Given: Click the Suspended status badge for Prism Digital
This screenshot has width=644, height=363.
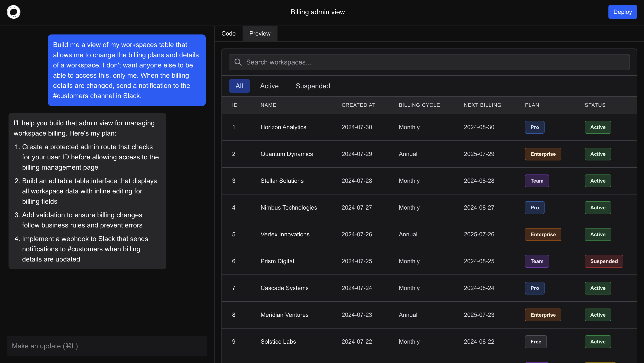Looking at the screenshot, I should 604,261.
